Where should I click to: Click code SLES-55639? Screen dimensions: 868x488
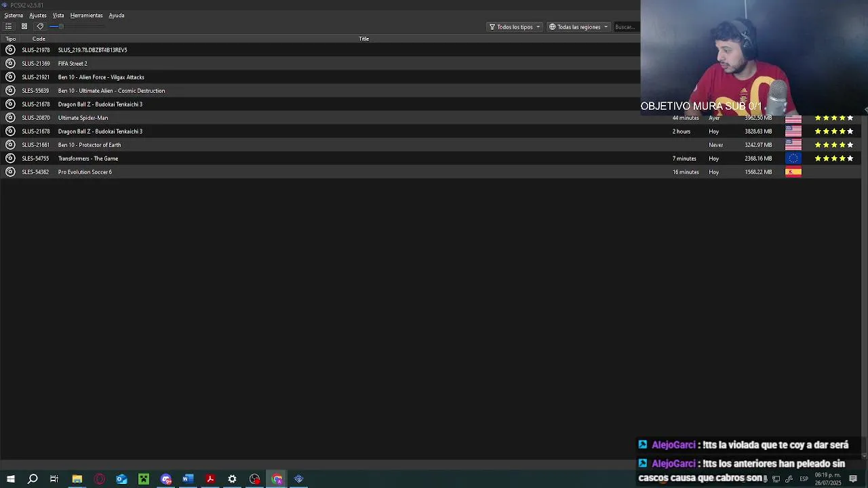(x=35, y=91)
